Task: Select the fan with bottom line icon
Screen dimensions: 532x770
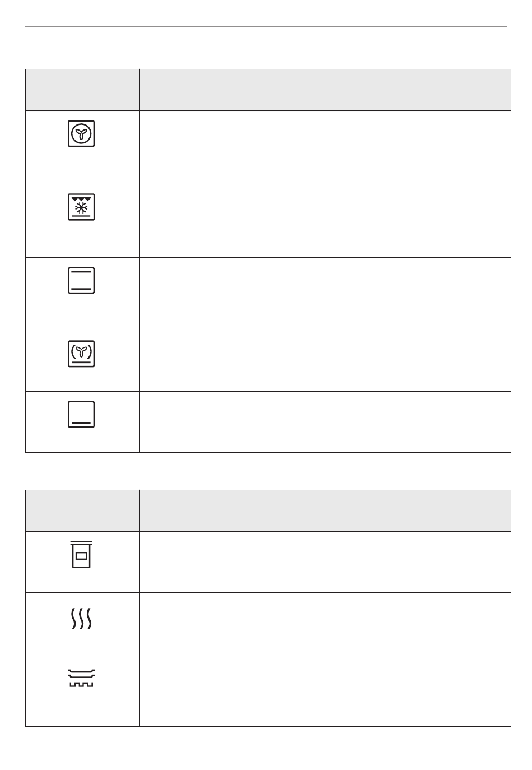Action: click(x=81, y=354)
